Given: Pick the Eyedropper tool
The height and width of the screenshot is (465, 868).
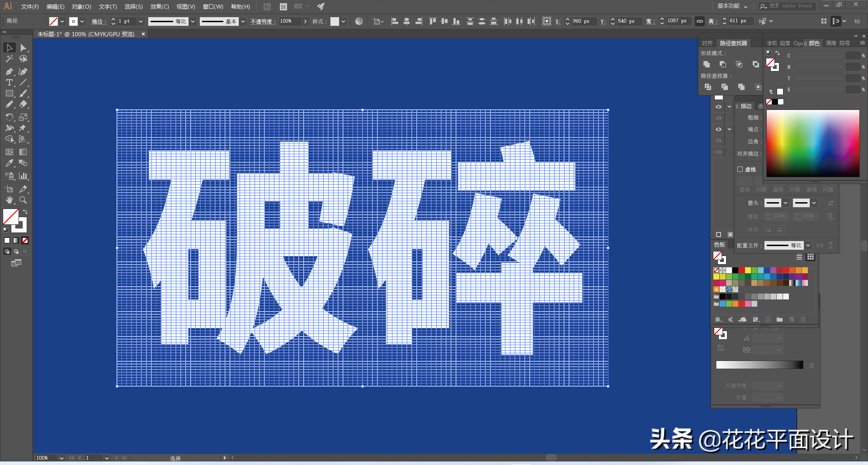Looking at the screenshot, I should [9, 163].
